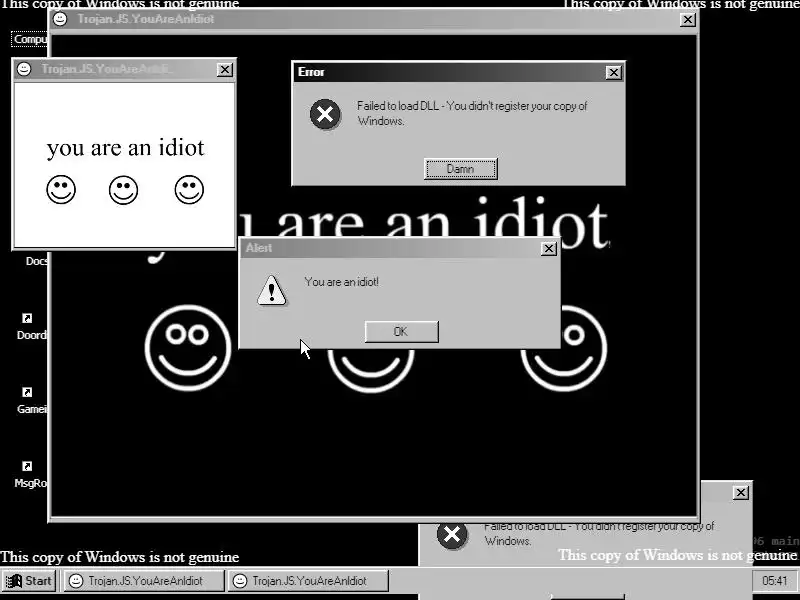The width and height of the screenshot is (800, 600).
Task: Click the red X icon in bottom-right error dialog
Action: (452, 536)
